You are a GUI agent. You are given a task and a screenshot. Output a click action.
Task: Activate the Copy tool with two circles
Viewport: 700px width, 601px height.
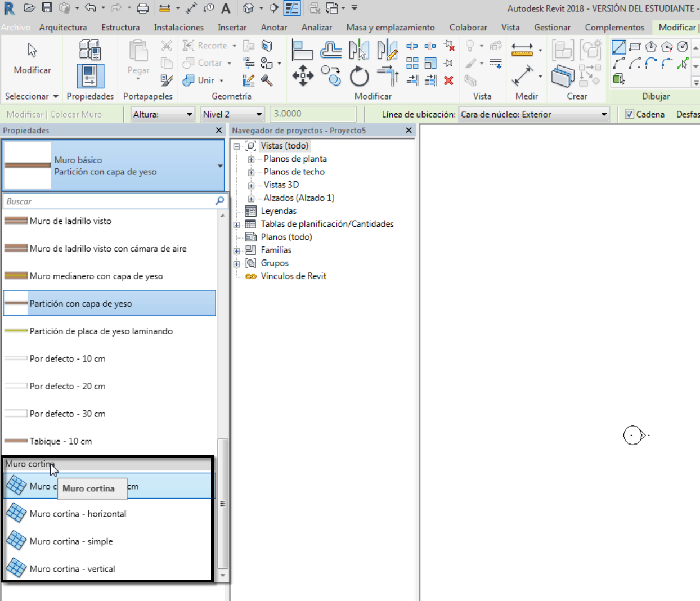click(331, 75)
